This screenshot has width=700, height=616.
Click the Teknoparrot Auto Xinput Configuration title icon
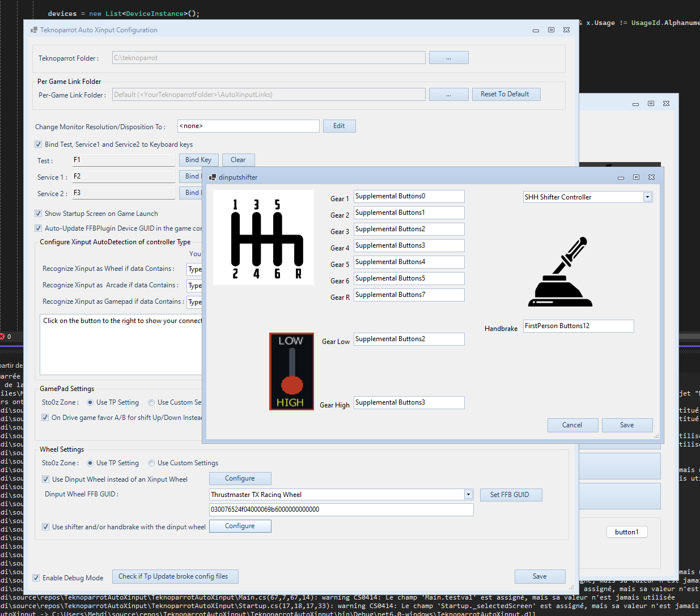coord(34,30)
